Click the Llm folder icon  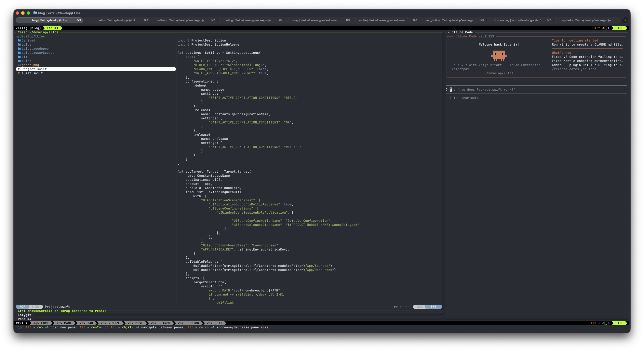coord(19,57)
